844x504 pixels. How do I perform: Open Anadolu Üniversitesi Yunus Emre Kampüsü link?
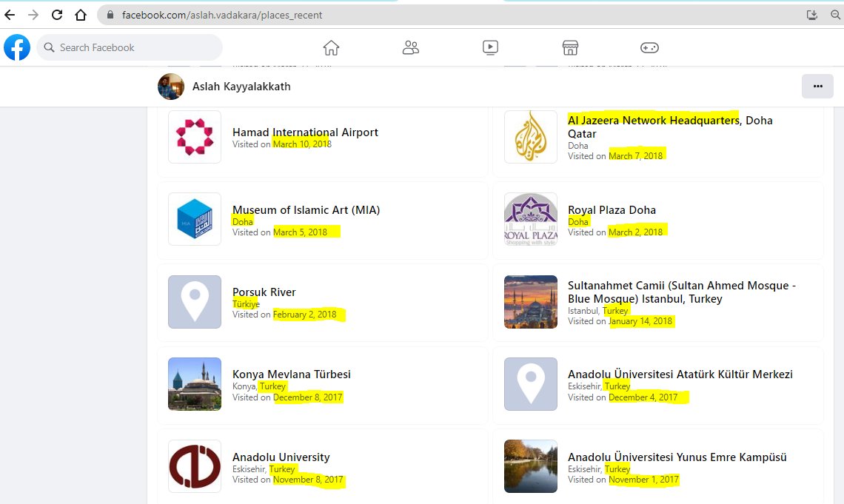tap(677, 457)
